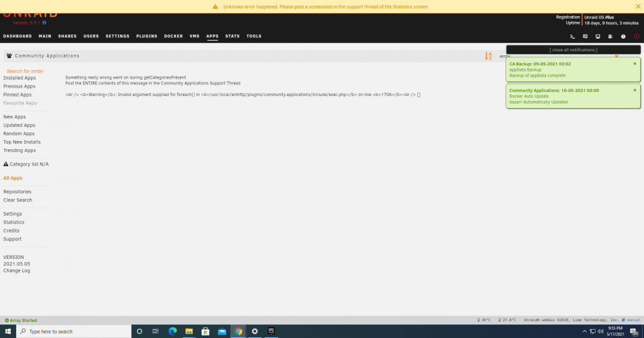Open sidebar Settings link below Clear Search
644x338 pixels.
(13, 214)
